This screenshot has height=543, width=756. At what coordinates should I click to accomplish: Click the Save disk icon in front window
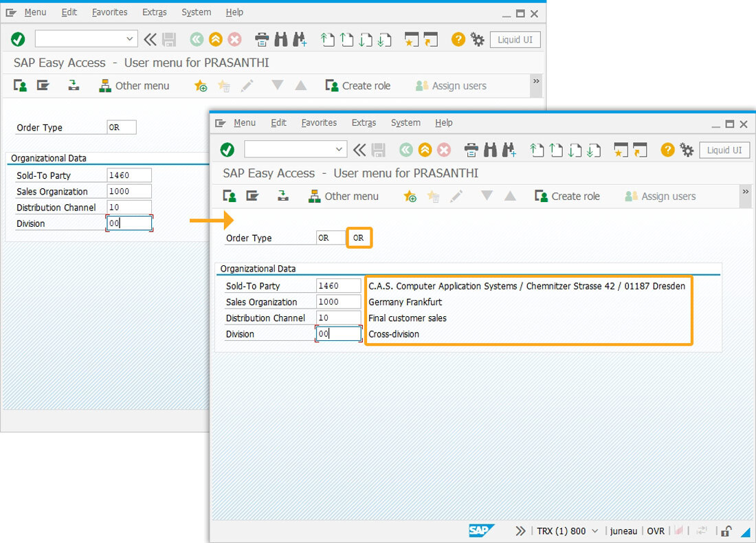(378, 150)
